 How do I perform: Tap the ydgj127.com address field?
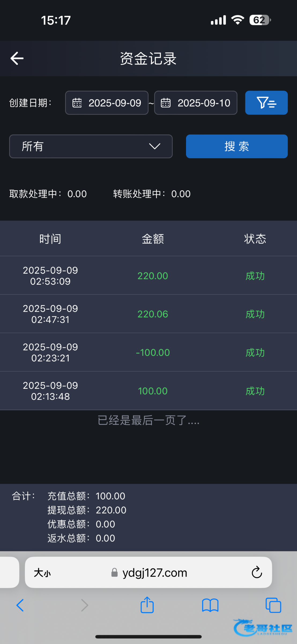click(154, 573)
